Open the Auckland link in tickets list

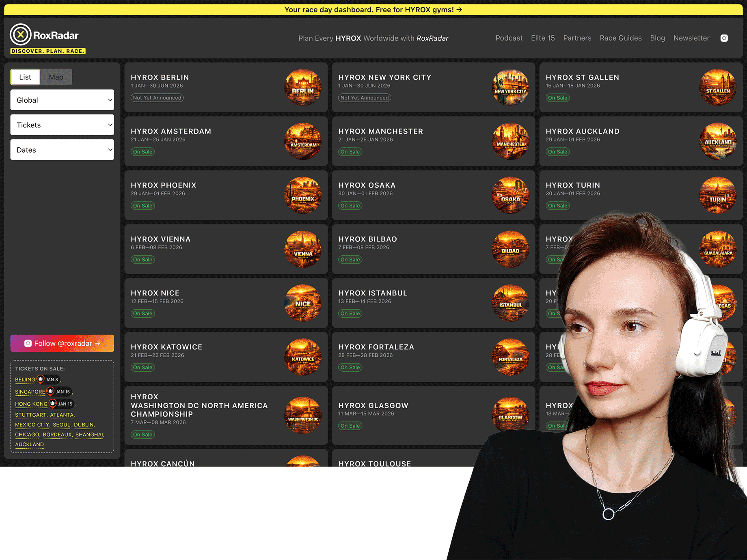(29, 444)
